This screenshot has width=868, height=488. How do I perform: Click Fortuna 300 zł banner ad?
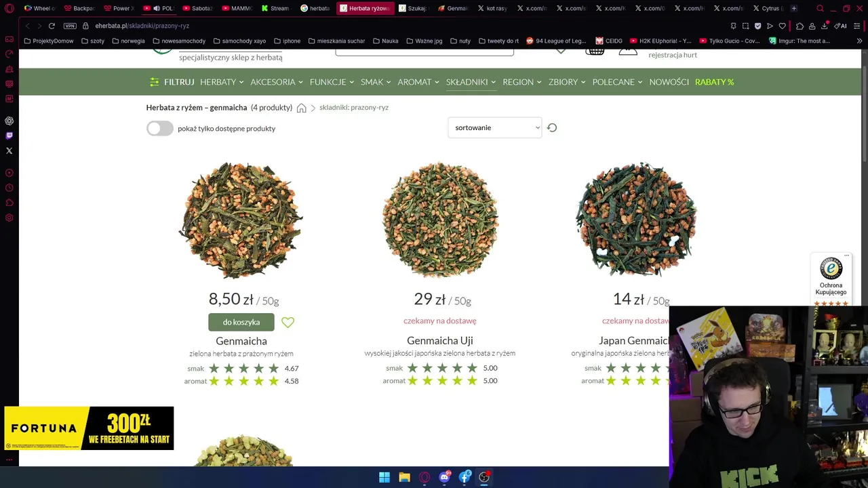89,428
